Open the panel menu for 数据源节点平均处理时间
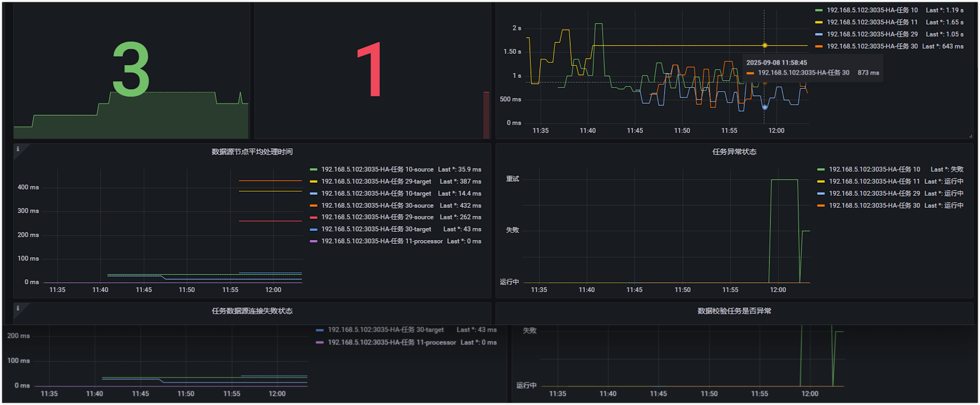 (x=252, y=152)
